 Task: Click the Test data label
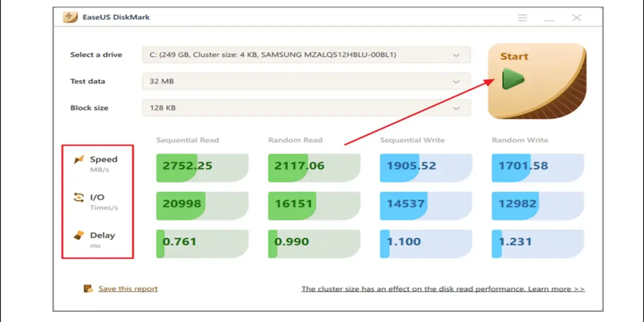88,82
